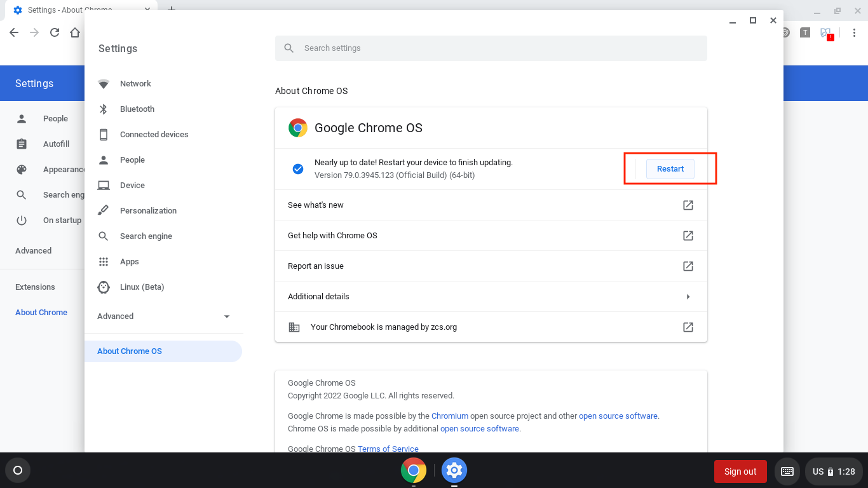Open See what's new

[x=491, y=205]
